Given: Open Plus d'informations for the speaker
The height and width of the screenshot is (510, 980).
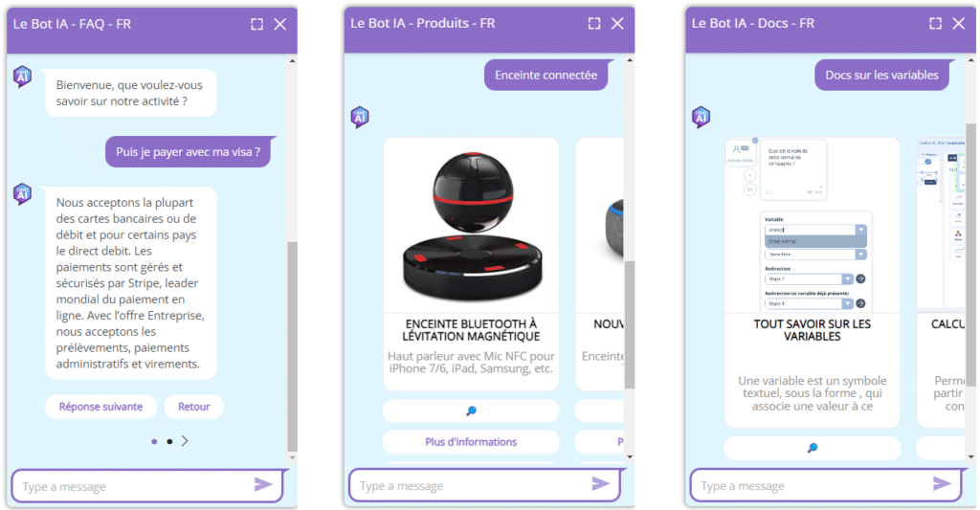Looking at the screenshot, I should click(x=471, y=442).
